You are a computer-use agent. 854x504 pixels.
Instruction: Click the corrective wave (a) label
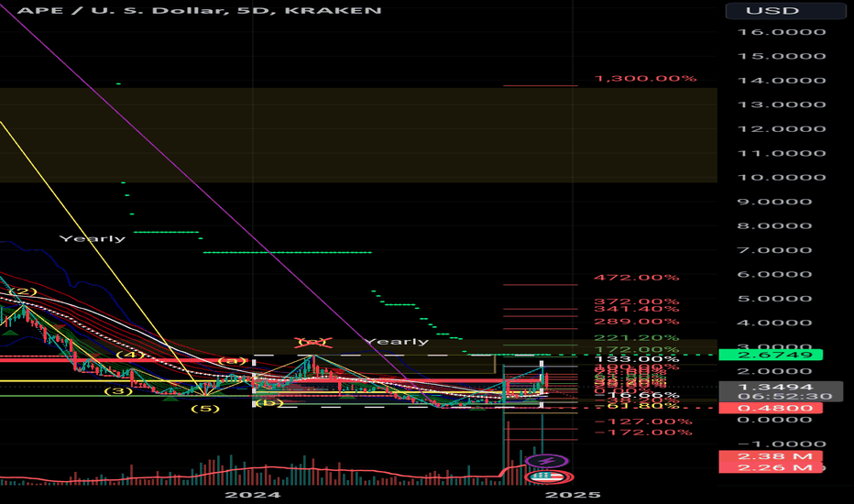tap(232, 361)
